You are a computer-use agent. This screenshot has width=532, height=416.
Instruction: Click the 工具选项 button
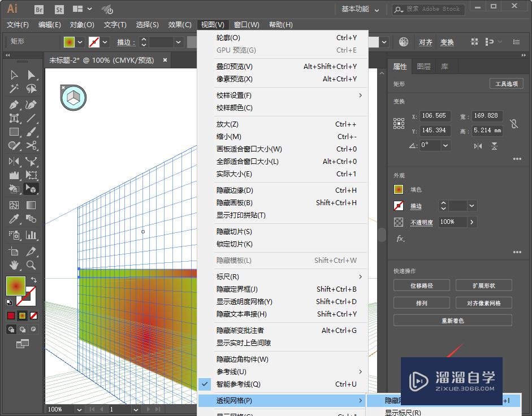(505, 83)
